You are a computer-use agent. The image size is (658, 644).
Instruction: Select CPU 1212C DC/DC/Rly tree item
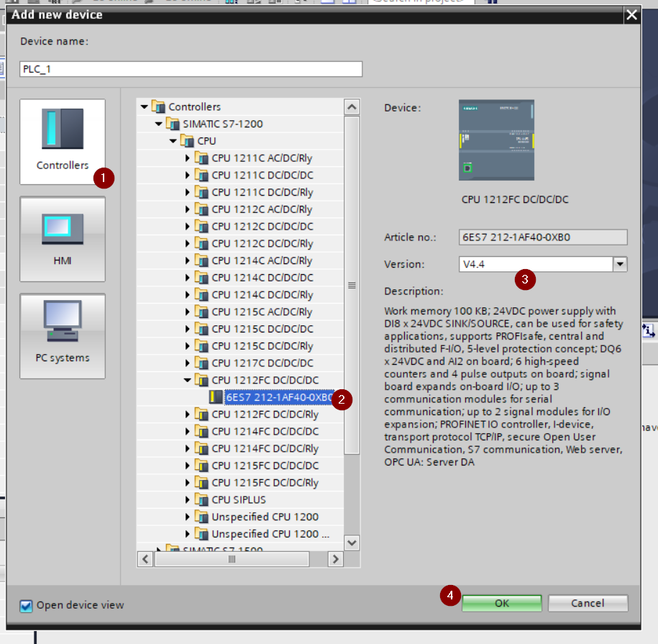click(262, 244)
